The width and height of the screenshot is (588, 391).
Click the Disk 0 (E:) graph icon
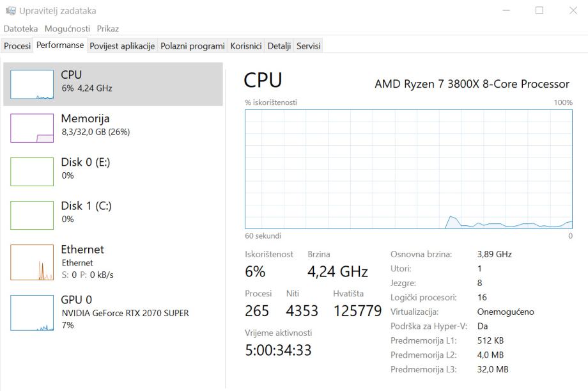(32, 172)
